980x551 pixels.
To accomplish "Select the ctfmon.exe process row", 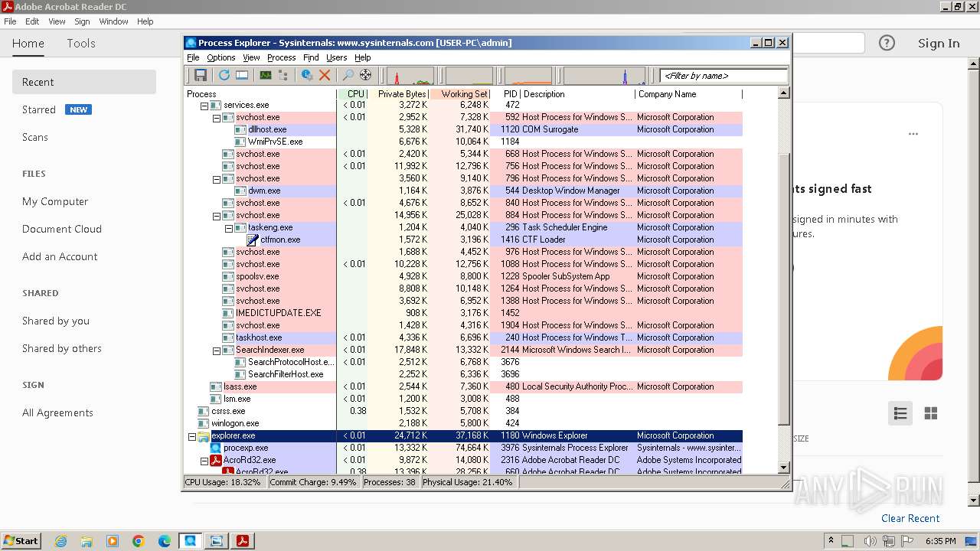I will (x=463, y=240).
